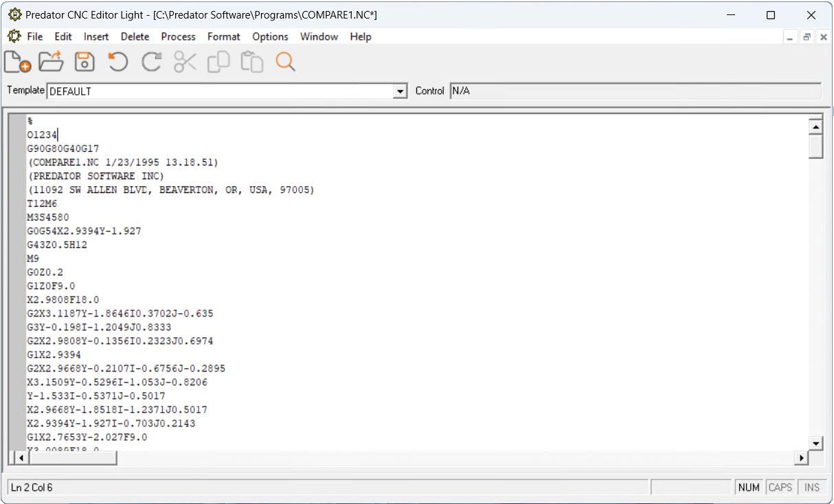Open the Options menu
834x504 pixels.
269,36
